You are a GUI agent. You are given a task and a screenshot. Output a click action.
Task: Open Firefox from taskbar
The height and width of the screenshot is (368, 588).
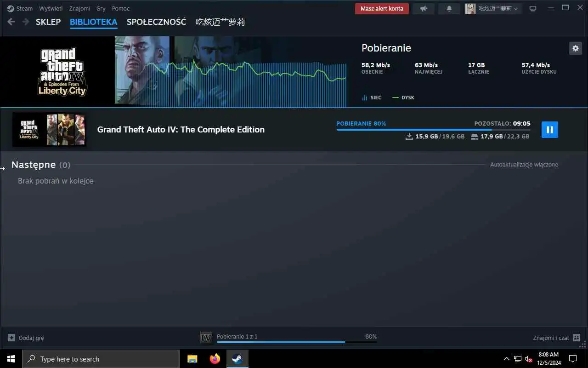click(x=215, y=359)
